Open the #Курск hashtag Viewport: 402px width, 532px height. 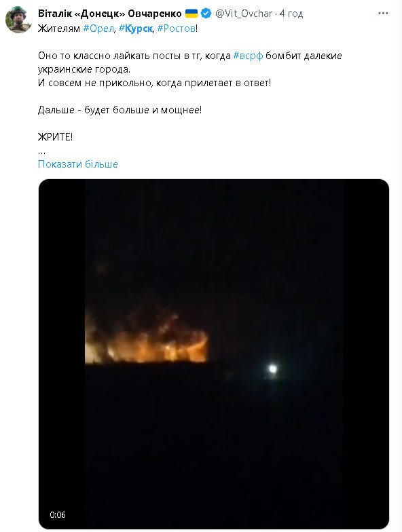point(136,28)
